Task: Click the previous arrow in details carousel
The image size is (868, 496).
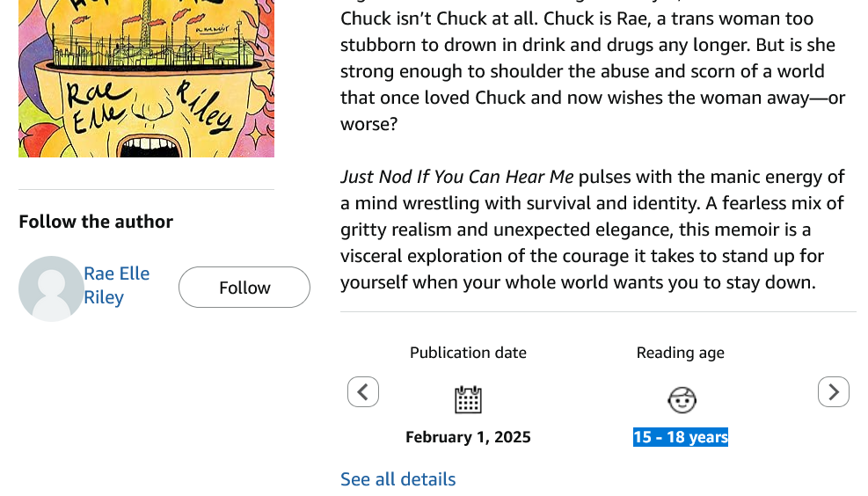Action: click(363, 391)
